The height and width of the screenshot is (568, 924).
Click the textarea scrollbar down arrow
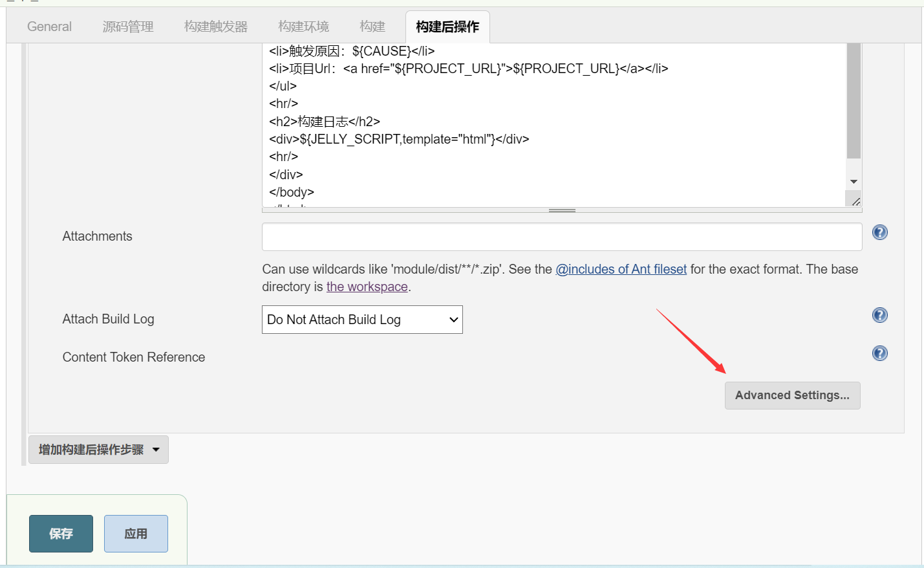[x=854, y=182]
